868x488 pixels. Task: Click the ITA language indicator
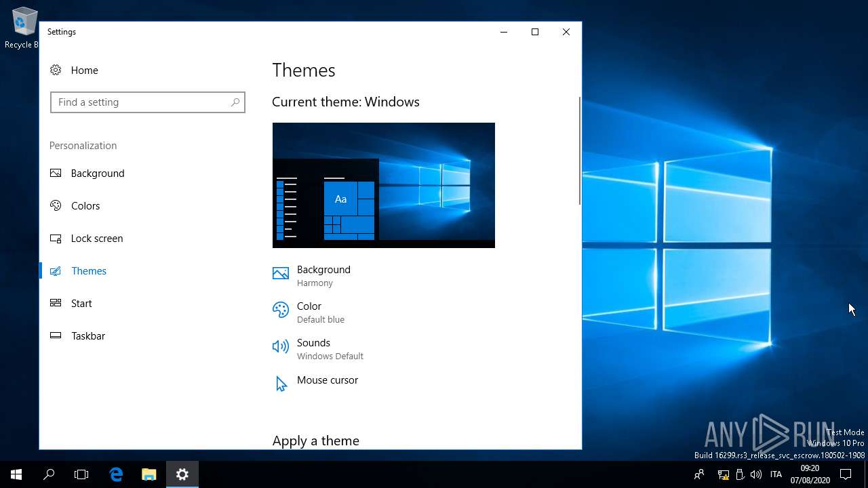[x=776, y=474]
